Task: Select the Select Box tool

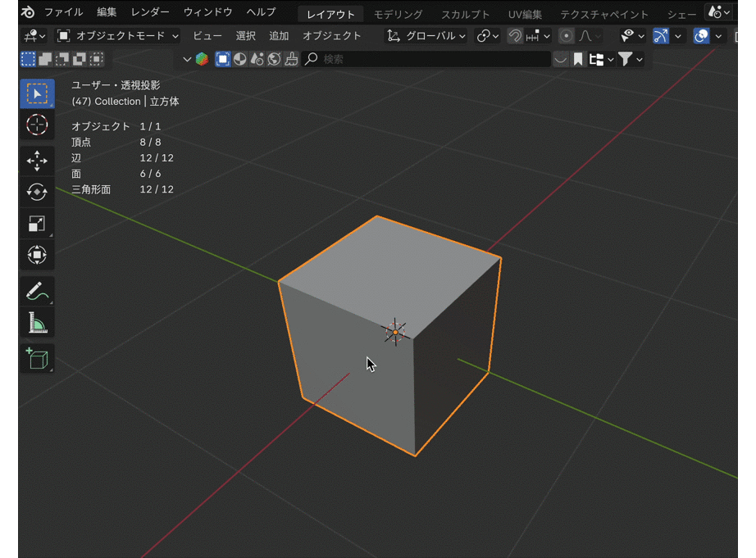Action: click(37, 93)
